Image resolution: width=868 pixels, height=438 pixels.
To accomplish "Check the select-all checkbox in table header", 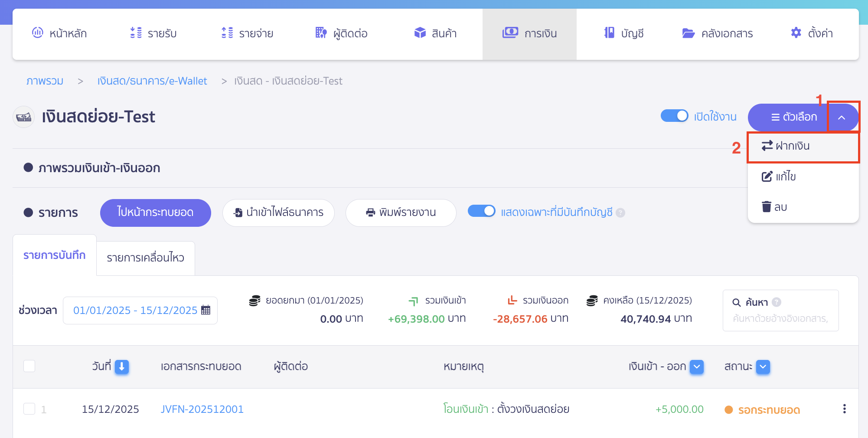I will click(x=29, y=366).
